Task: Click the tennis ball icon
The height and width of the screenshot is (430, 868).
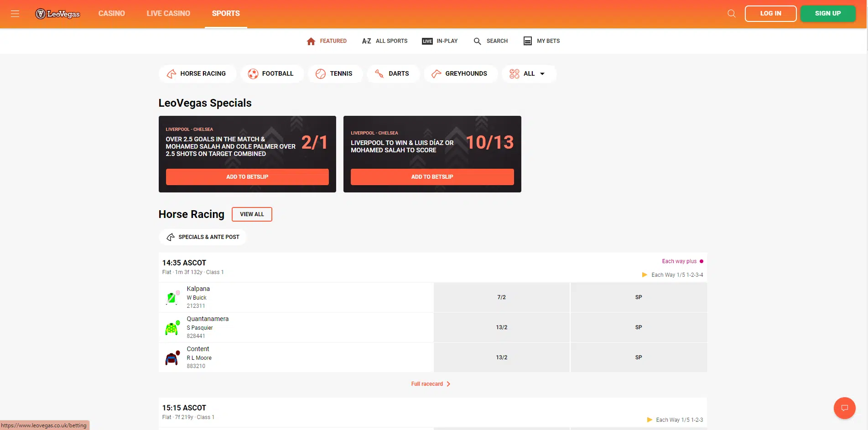Action: pyautogui.click(x=321, y=74)
